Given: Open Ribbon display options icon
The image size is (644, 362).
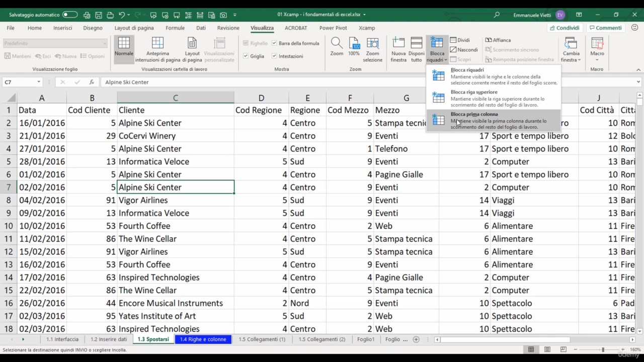Looking at the screenshot, I should pos(579,15).
